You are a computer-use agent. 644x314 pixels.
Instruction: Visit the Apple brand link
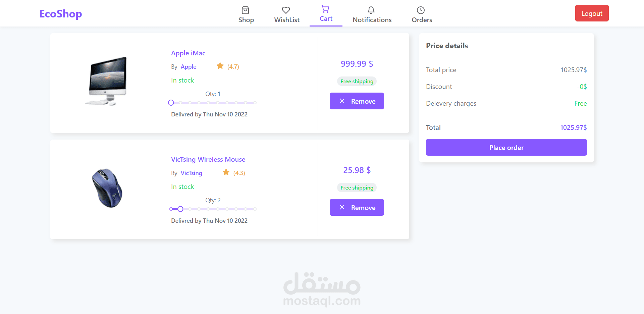[189, 67]
